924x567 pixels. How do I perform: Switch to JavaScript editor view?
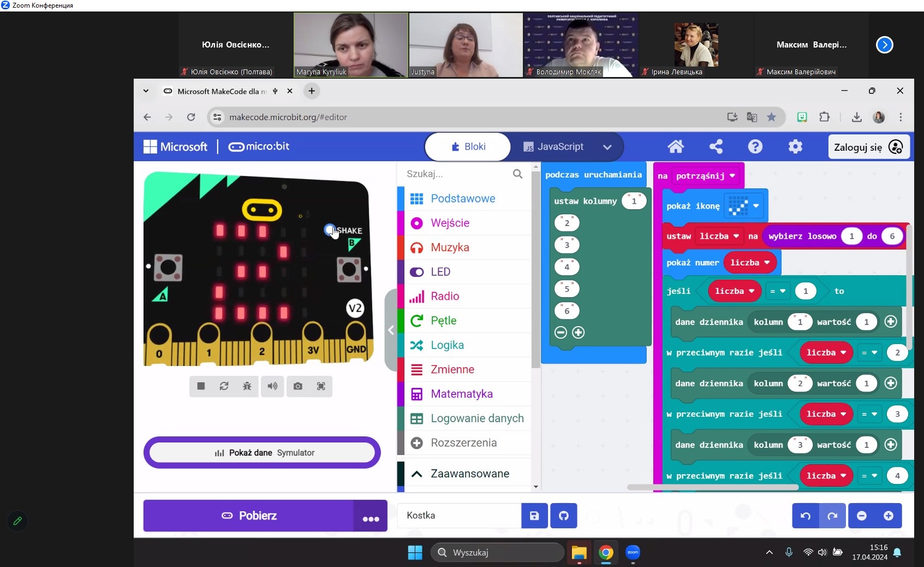click(553, 146)
